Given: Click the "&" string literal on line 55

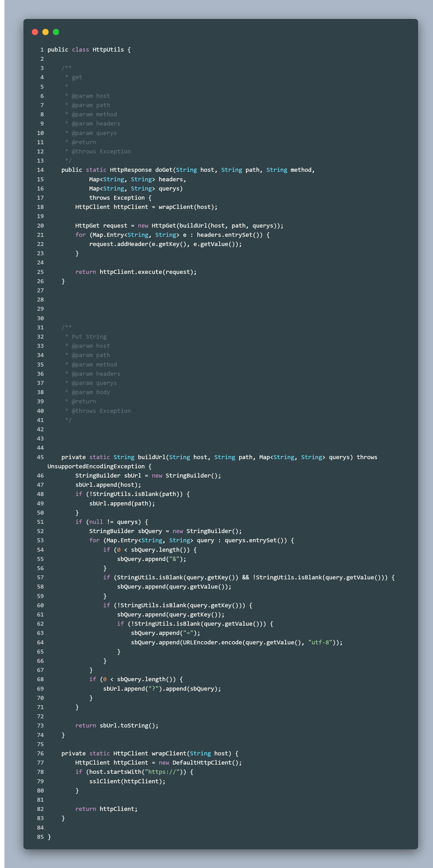Looking at the screenshot, I should (x=174, y=559).
